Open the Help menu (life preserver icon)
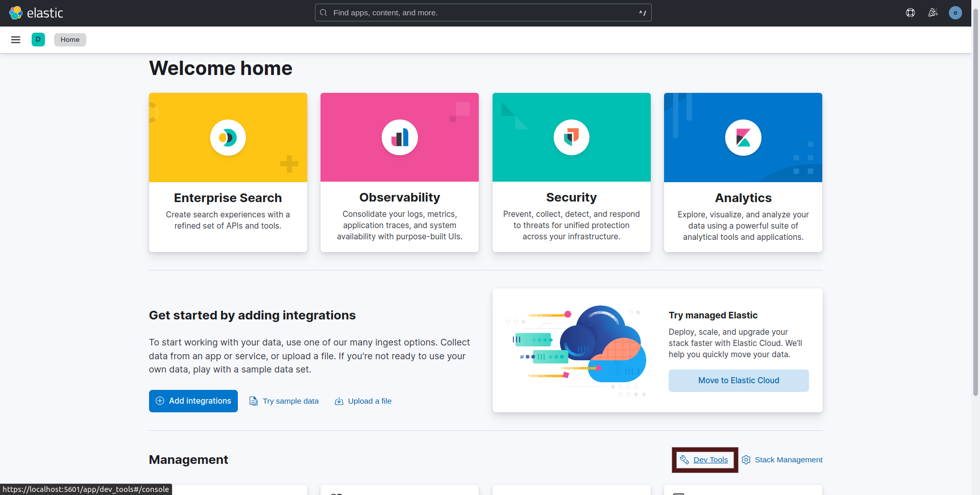 (x=911, y=12)
